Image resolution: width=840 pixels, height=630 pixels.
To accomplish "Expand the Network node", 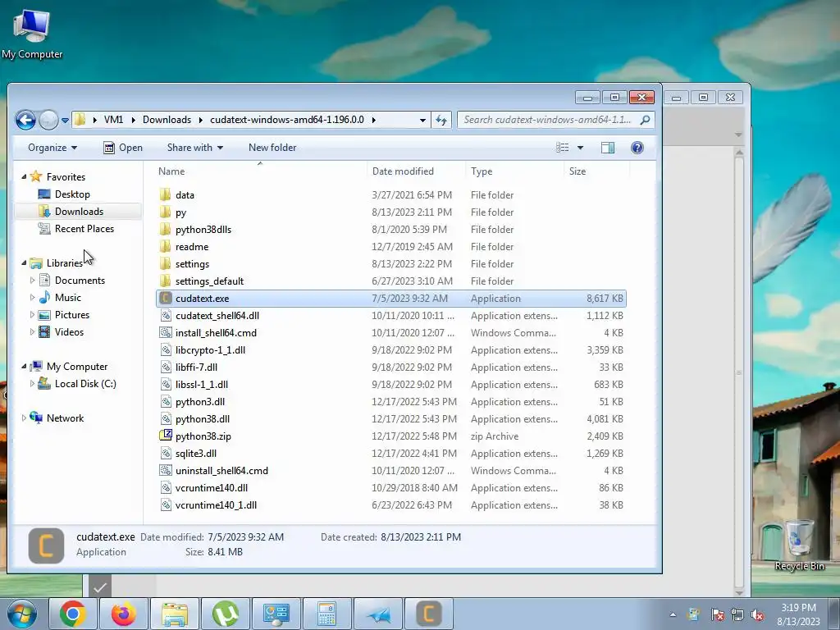I will pyautogui.click(x=24, y=418).
